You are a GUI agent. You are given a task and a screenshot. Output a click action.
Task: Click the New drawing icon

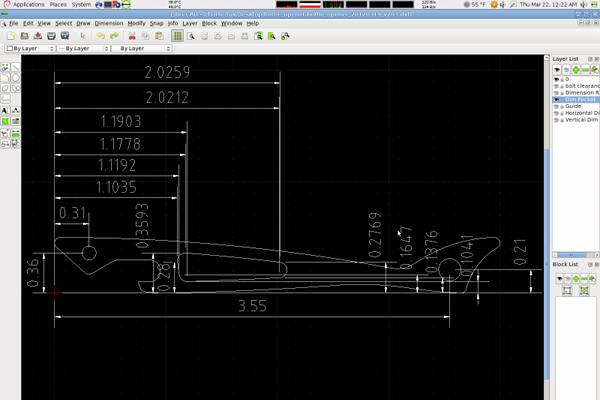(x=11, y=36)
